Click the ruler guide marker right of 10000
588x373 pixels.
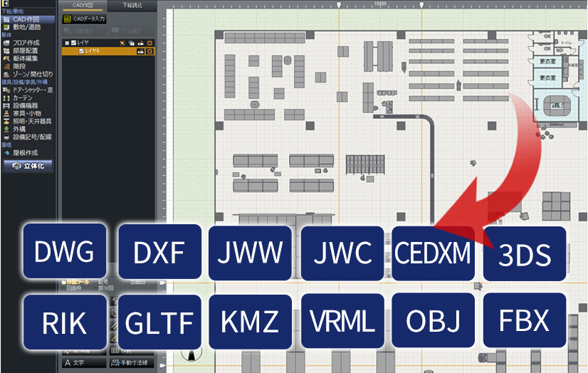(x=421, y=5)
